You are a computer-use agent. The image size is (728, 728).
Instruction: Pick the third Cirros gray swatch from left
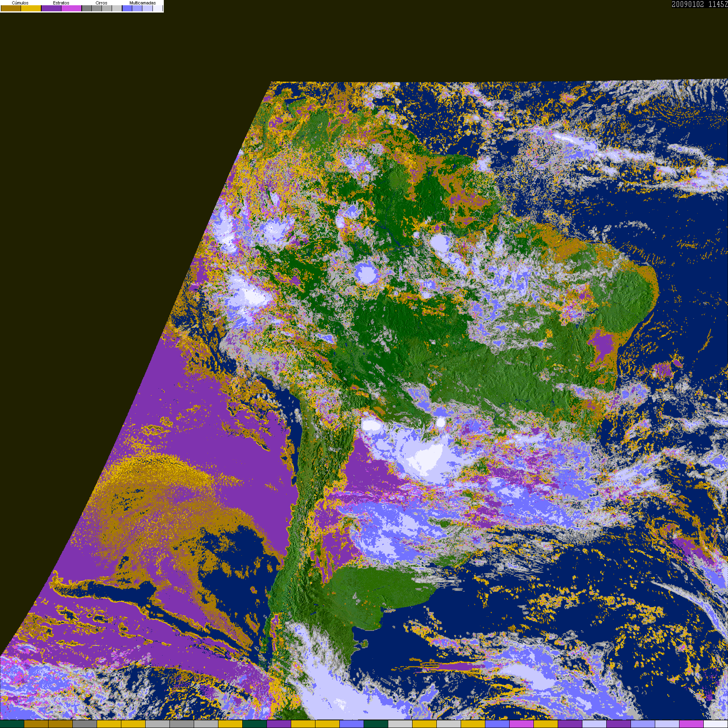click(107, 8)
